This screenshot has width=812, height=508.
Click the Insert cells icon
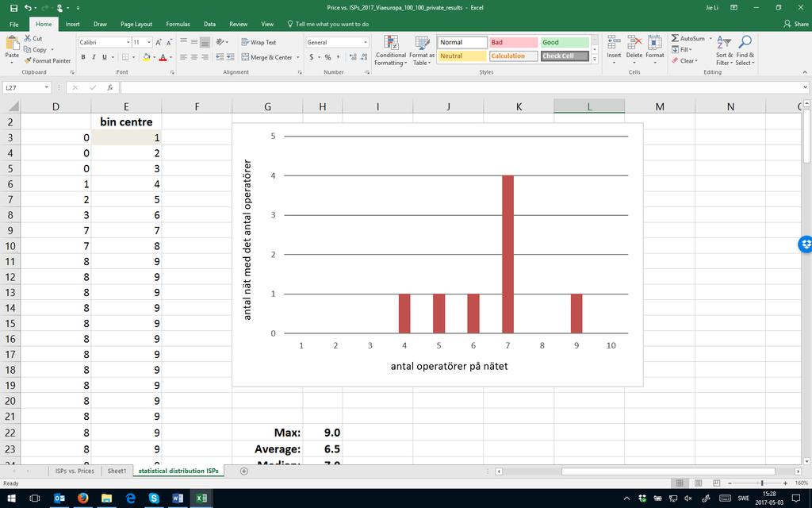pos(614,44)
